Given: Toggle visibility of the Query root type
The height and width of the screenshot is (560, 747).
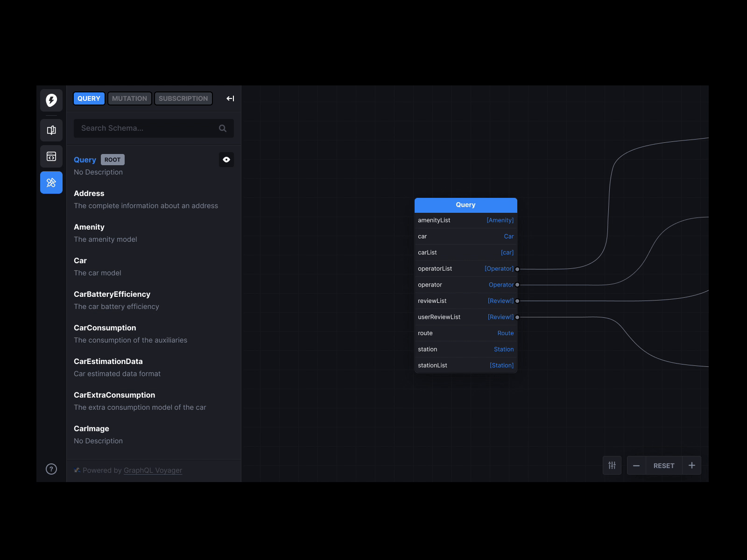Looking at the screenshot, I should coord(226,160).
